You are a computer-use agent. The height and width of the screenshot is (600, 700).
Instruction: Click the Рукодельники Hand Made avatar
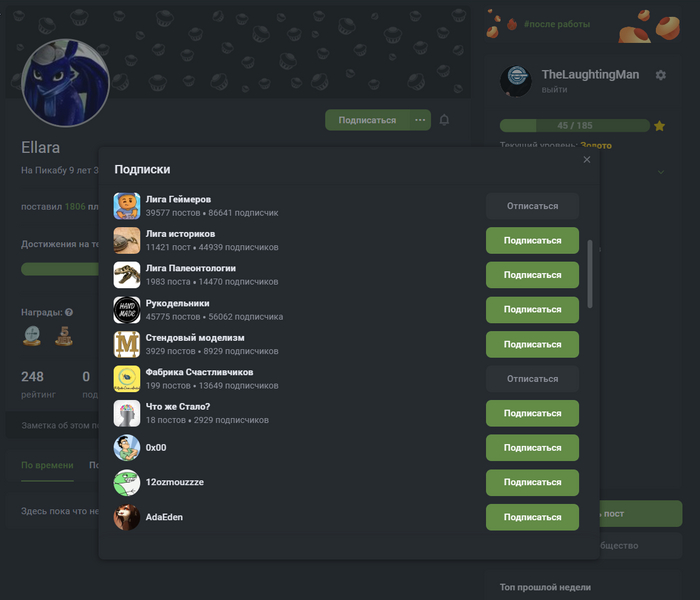point(127,310)
